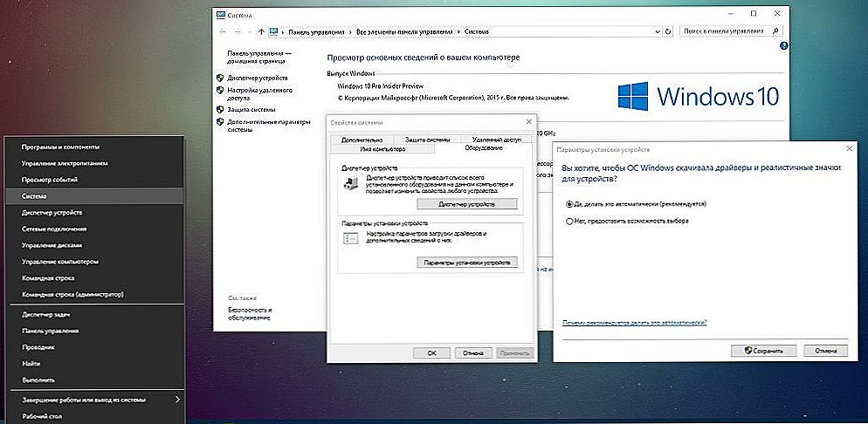
Task: Open 'Управление компьютером' menu entry
Action: pyautogui.click(x=93, y=262)
